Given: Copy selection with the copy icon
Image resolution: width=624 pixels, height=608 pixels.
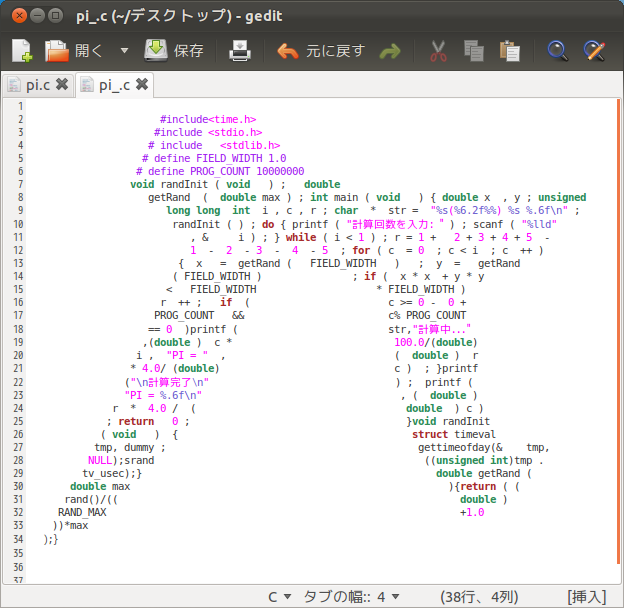Looking at the screenshot, I should coord(474,51).
